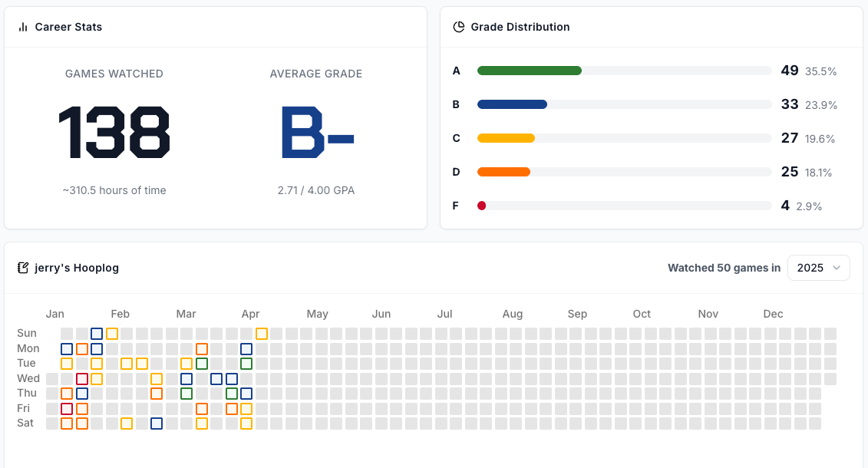Image resolution: width=868 pixels, height=468 pixels.
Task: Click the A grade count '49'
Action: [790, 71]
